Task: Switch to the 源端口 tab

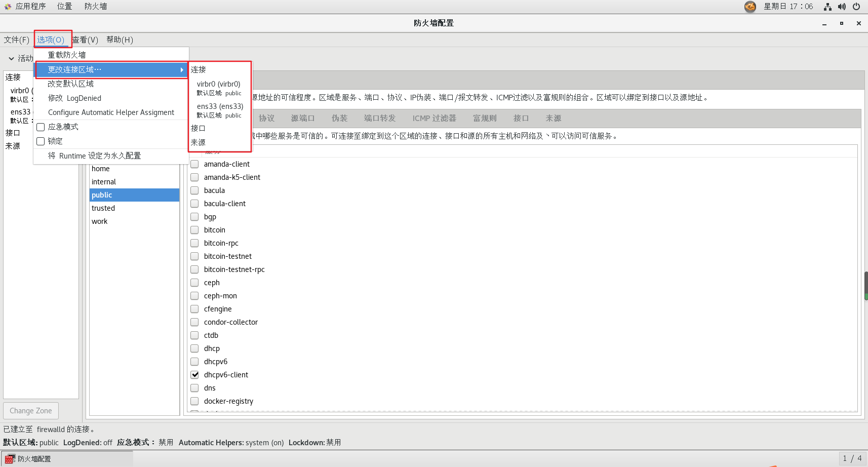Action: coord(303,118)
